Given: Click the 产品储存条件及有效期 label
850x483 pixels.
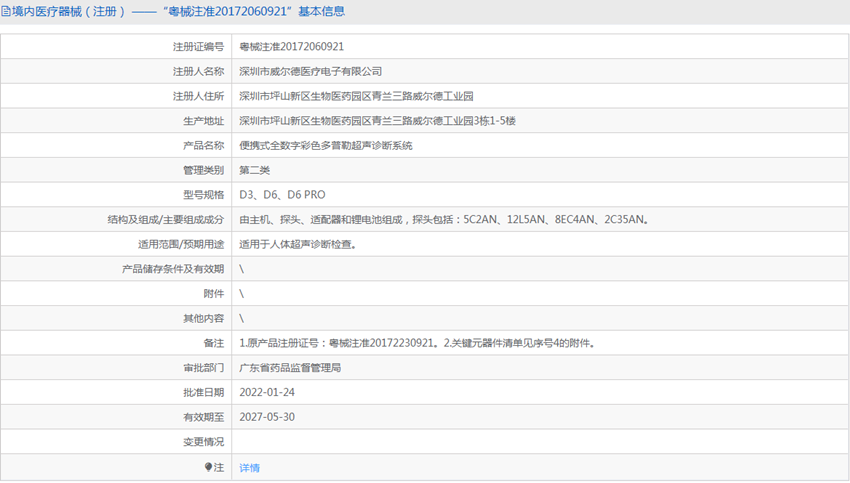Looking at the screenshot, I should click(x=173, y=269).
